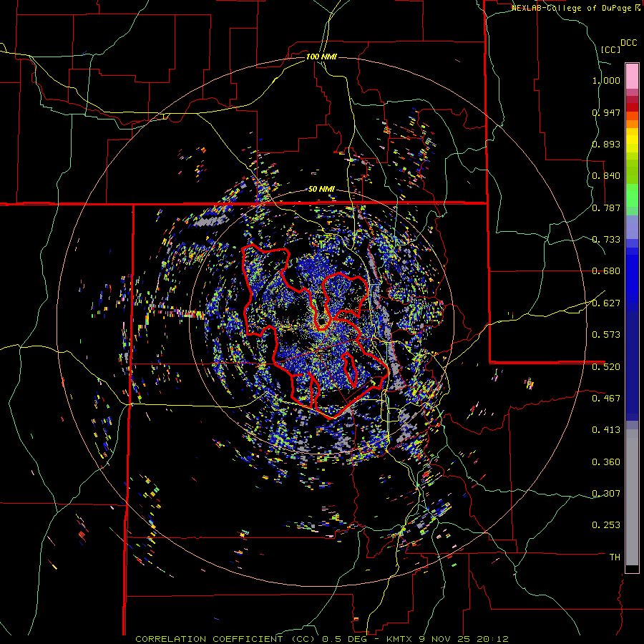Image resolution: width=644 pixels, height=644 pixels.
Task: Select the 0.840 scale value
Action: click(x=606, y=176)
